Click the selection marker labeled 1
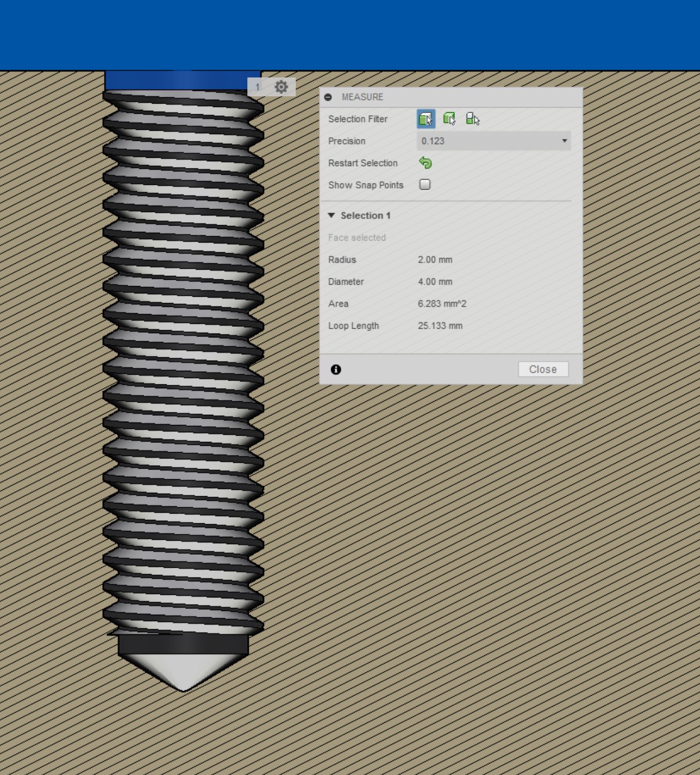The image size is (700, 775). (258, 87)
